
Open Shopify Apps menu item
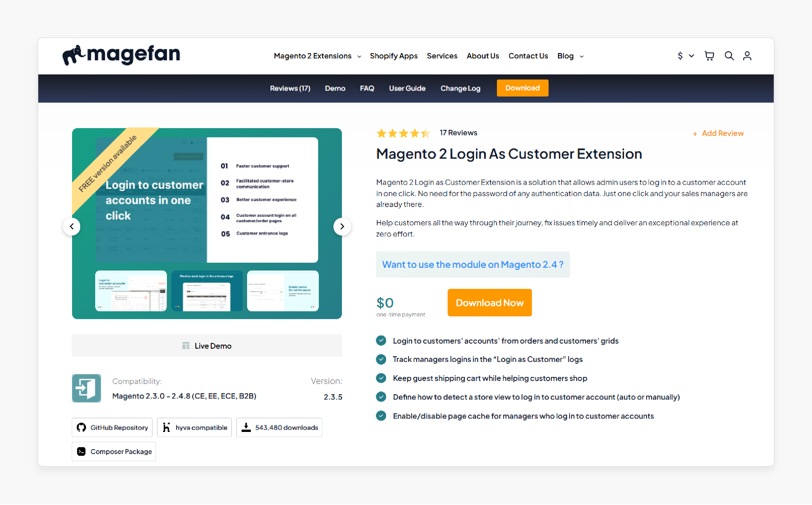(x=394, y=56)
